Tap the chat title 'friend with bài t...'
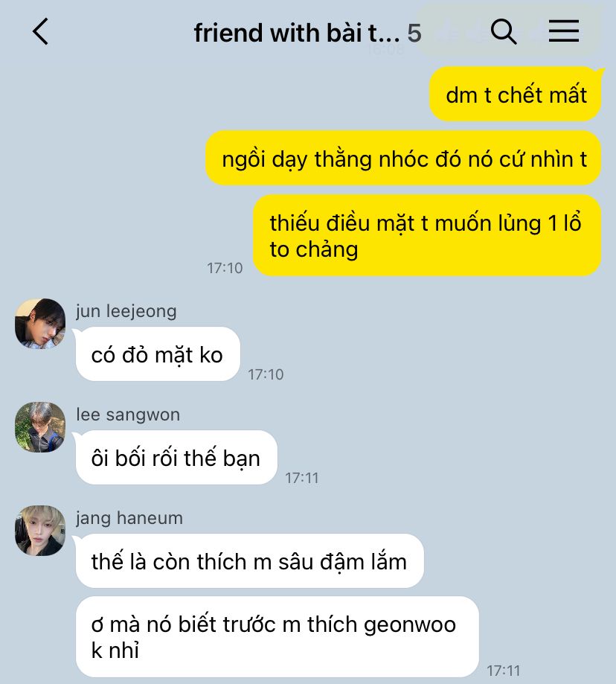 click(x=297, y=33)
